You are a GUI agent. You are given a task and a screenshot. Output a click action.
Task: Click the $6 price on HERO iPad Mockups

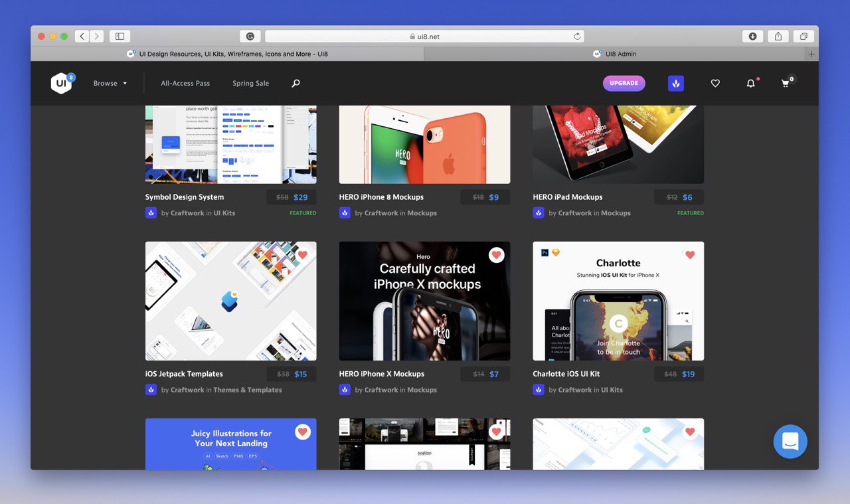(x=687, y=197)
